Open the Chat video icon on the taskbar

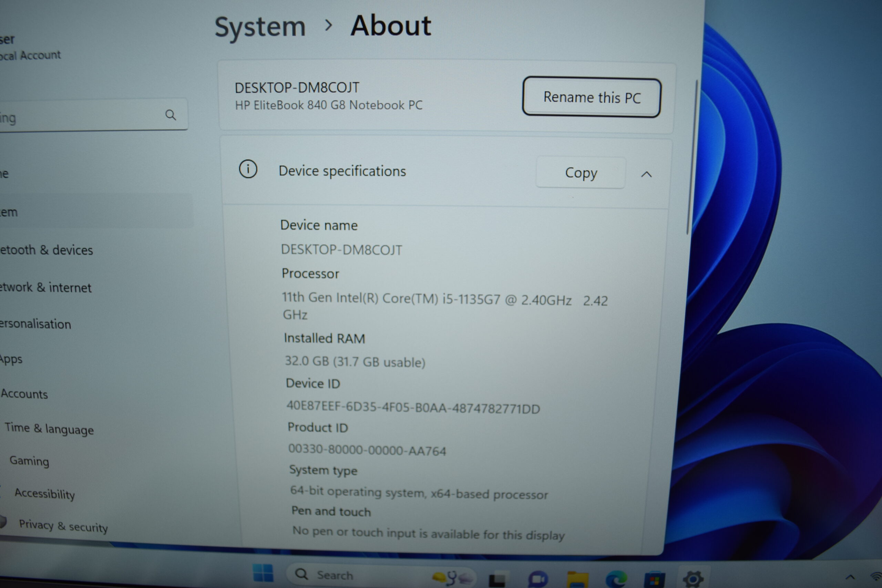pyautogui.click(x=538, y=579)
